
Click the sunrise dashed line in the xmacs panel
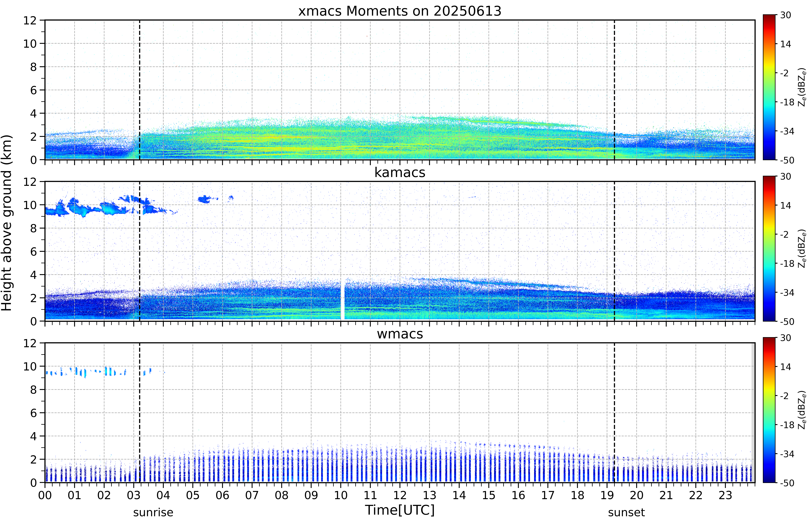pyautogui.click(x=139, y=90)
